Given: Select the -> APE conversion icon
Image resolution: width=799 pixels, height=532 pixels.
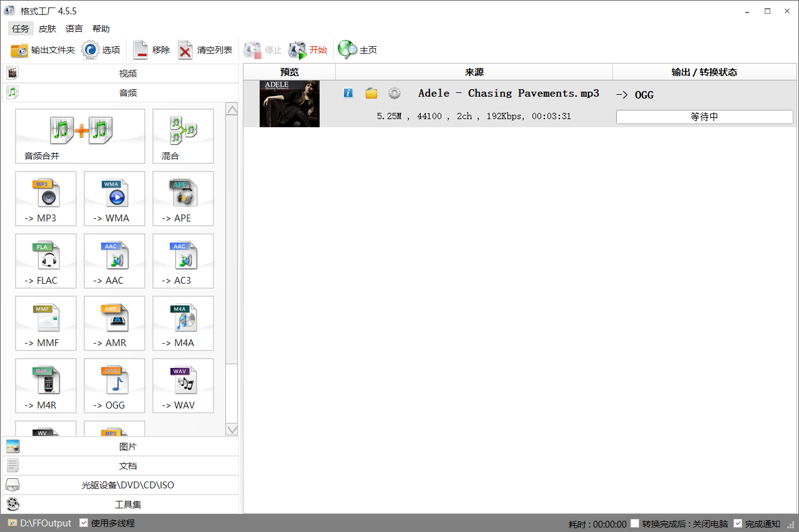Looking at the screenshot, I should coord(183,199).
